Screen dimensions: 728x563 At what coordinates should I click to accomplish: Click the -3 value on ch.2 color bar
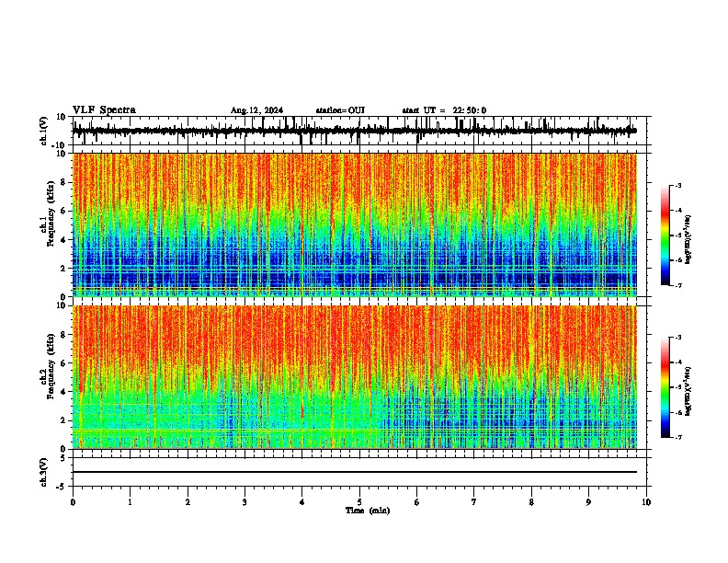click(x=677, y=338)
